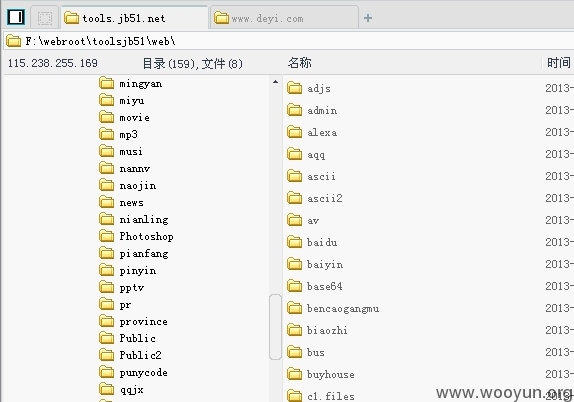The height and width of the screenshot is (402, 574).
Task: Select the pianfang folder in the tree
Action: tap(134, 253)
